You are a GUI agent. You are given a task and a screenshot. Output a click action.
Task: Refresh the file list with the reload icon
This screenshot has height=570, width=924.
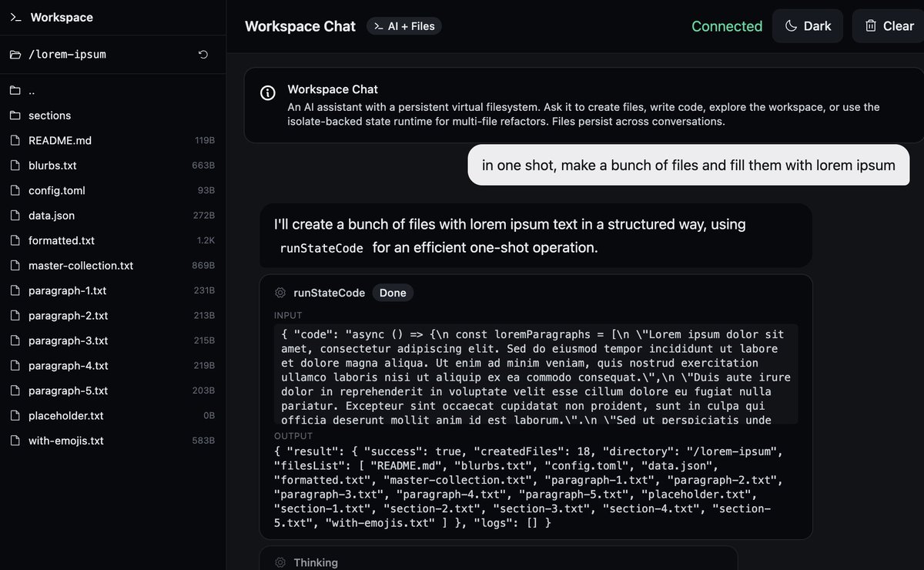203,55
